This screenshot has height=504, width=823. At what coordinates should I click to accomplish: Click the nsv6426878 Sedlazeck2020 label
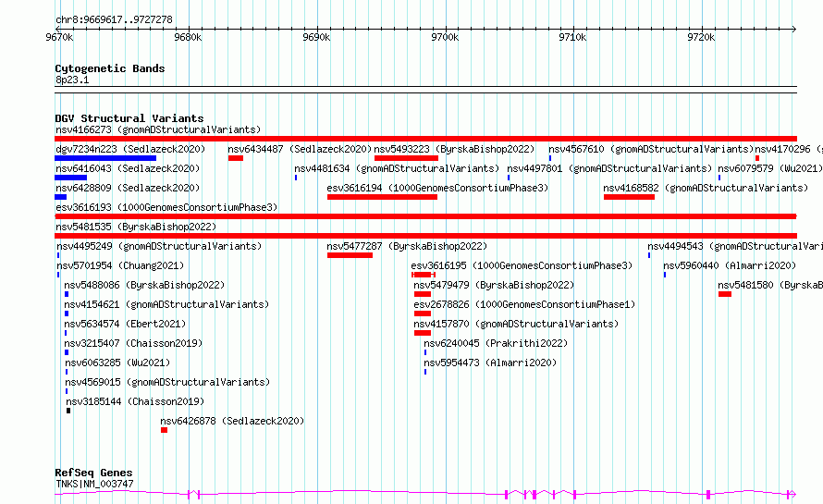(232, 421)
